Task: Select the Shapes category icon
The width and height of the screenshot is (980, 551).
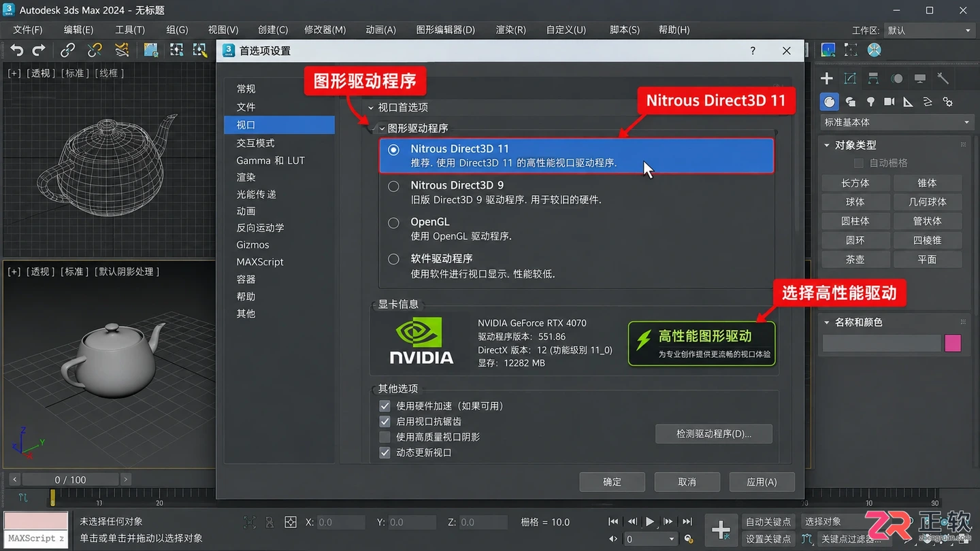Action: coord(851,101)
